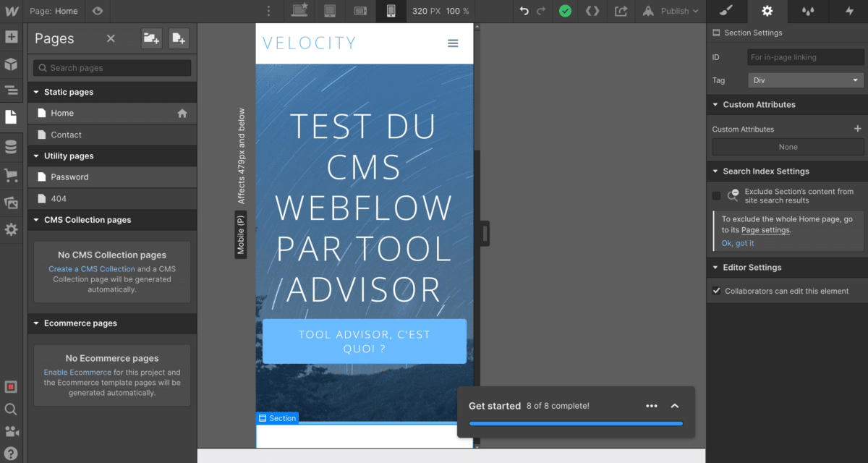
Task: Open the Add elements panel
Action: click(x=11, y=36)
